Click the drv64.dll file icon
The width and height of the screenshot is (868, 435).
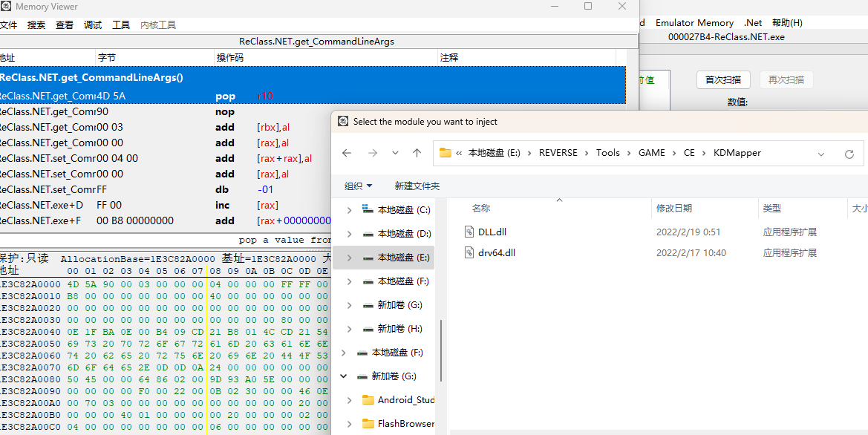pos(469,253)
